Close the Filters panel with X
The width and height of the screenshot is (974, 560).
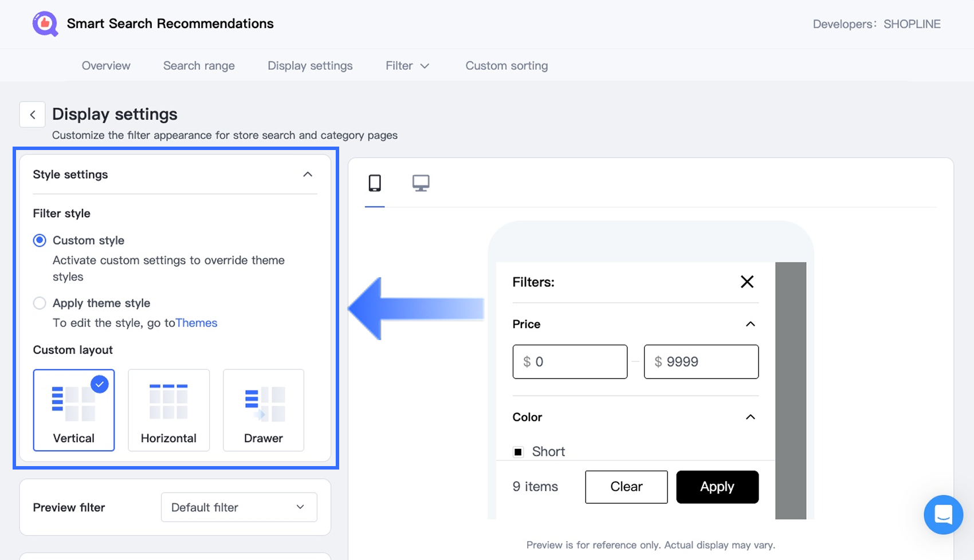click(747, 282)
